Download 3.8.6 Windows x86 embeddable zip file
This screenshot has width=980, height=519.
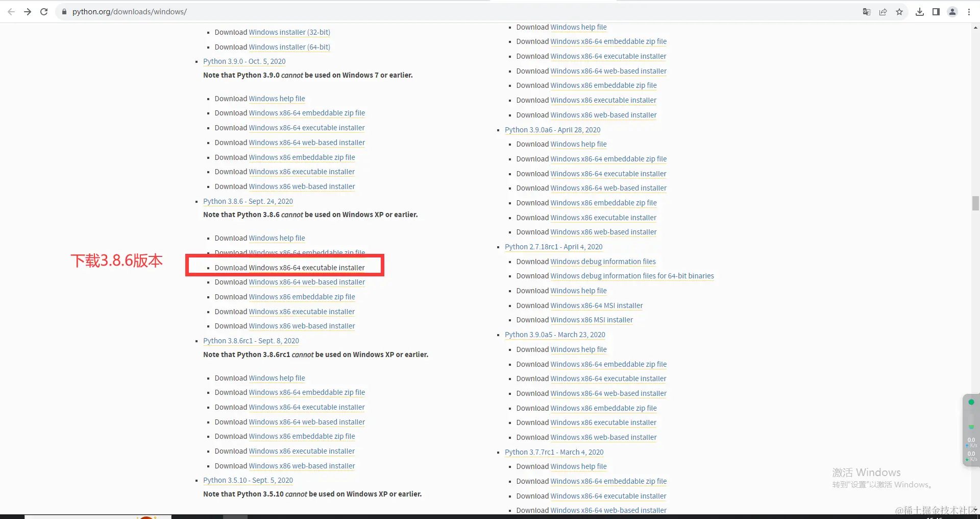(x=302, y=297)
